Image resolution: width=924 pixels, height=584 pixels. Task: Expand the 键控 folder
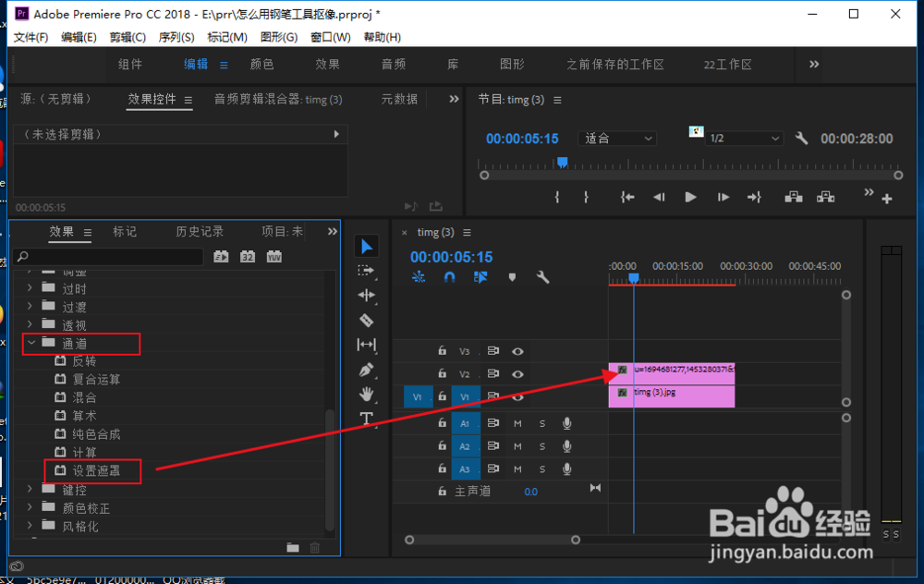click(x=30, y=489)
